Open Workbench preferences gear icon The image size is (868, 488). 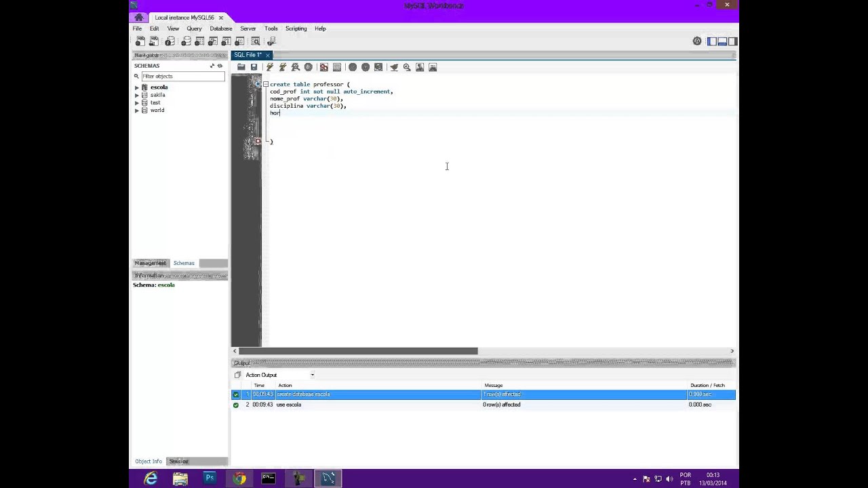click(x=697, y=41)
